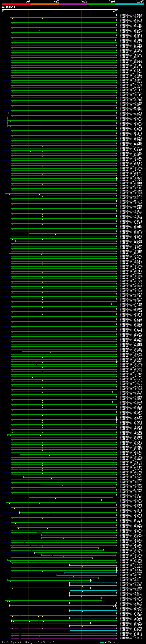Click the green ~80% identity legend segment

101,4
